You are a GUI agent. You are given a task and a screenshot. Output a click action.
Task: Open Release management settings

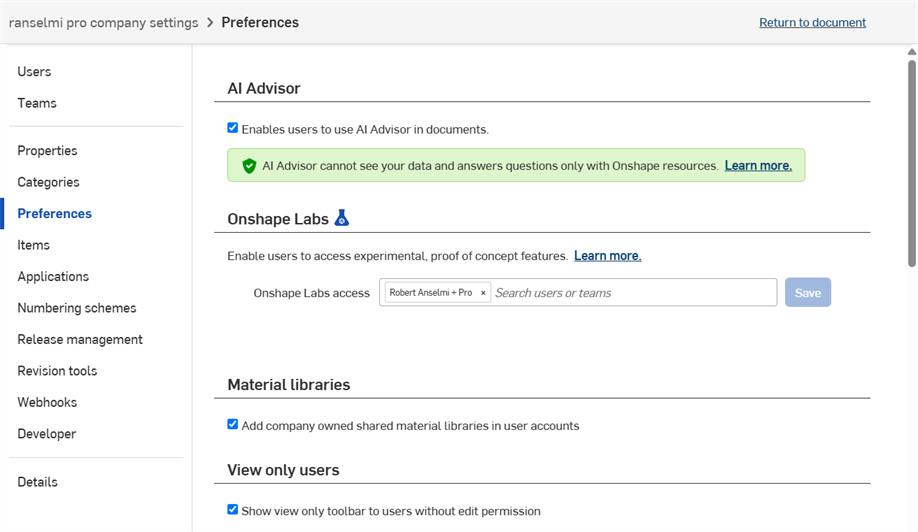tap(80, 339)
